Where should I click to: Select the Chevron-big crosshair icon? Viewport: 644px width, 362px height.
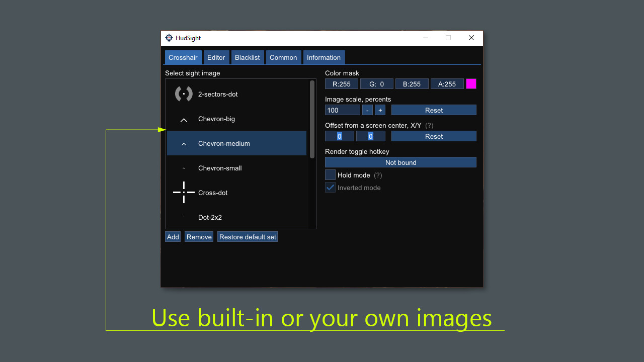[x=184, y=119]
